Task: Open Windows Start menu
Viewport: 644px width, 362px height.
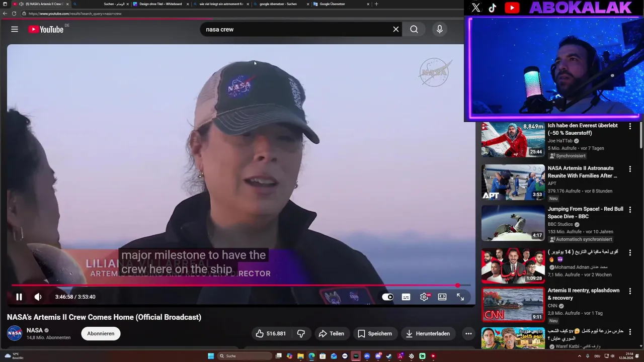Action: [211, 356]
